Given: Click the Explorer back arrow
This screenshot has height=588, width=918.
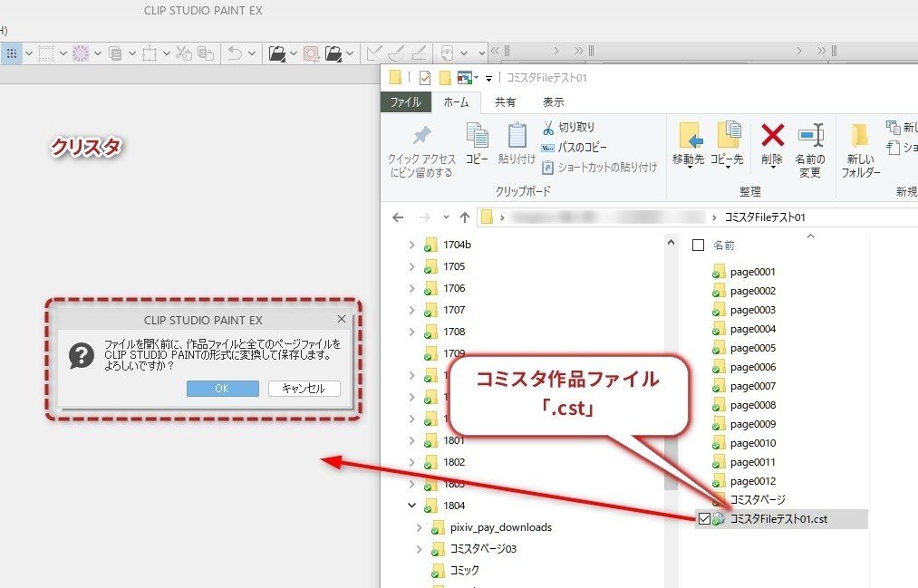Looking at the screenshot, I should coord(398,217).
